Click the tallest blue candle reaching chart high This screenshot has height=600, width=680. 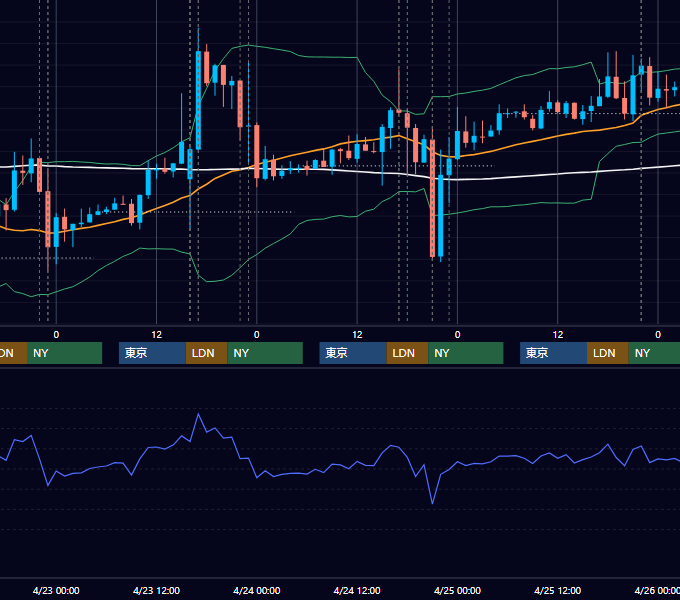click(198, 100)
